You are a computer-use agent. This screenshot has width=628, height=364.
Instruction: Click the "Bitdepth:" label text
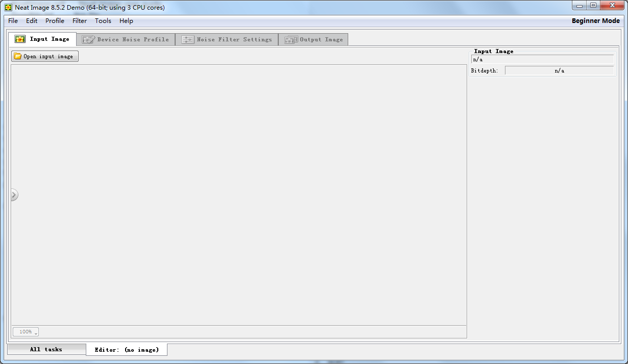tap(485, 70)
